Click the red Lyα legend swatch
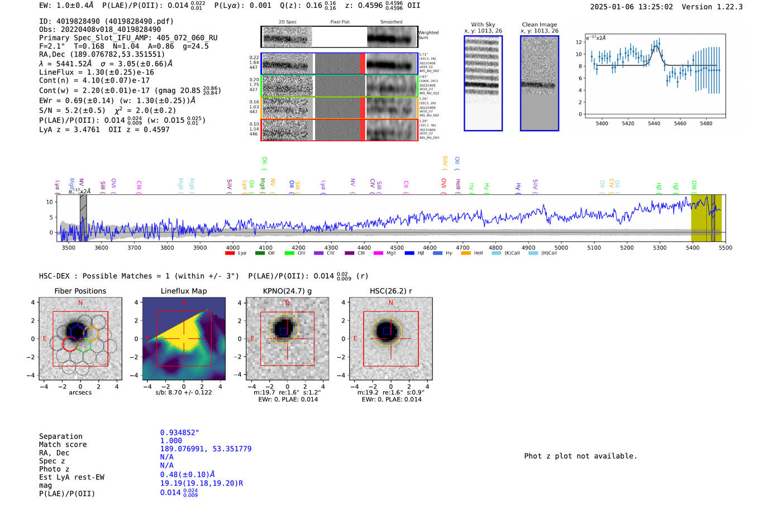The image size is (782, 532). pos(230,253)
